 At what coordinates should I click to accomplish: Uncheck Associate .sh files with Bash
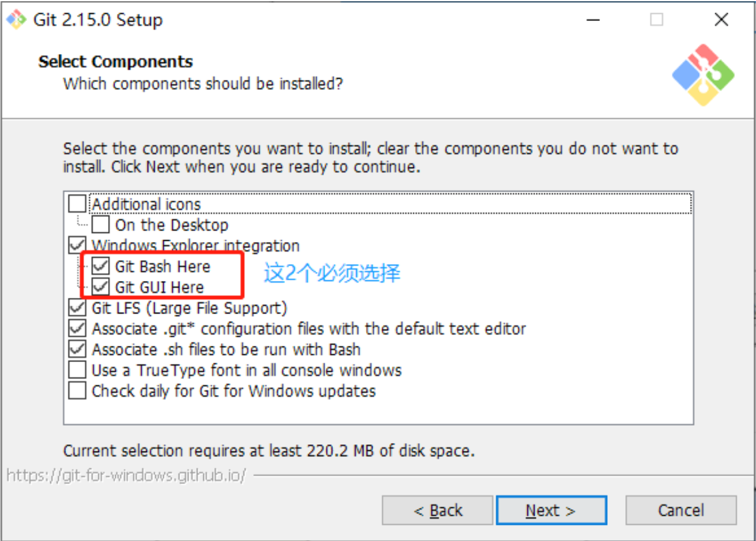click(77, 349)
